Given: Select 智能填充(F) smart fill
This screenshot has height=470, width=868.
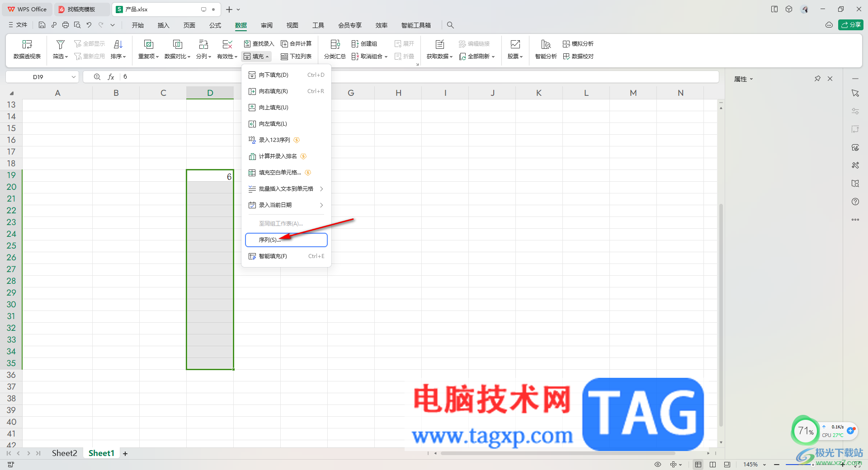Looking at the screenshot, I should 286,256.
